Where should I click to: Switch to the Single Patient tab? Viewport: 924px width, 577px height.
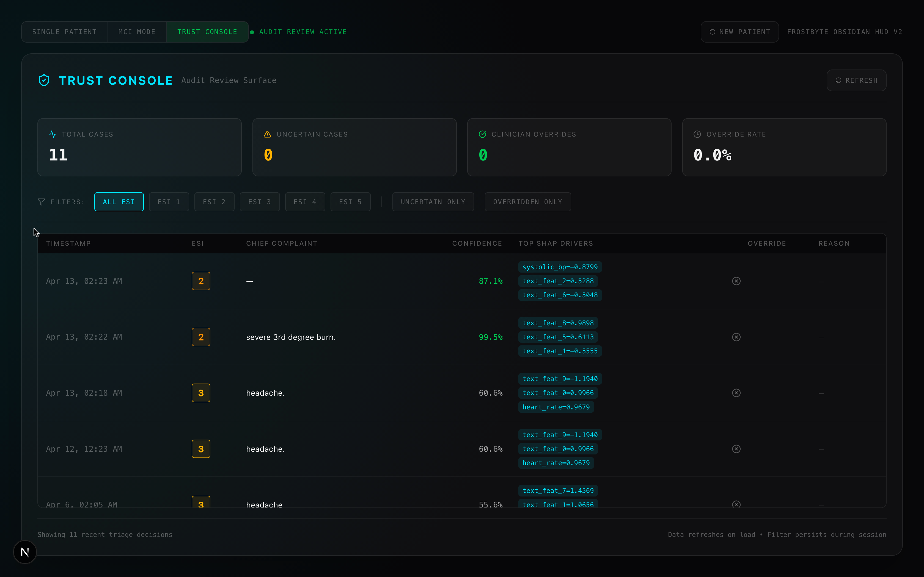(65, 32)
